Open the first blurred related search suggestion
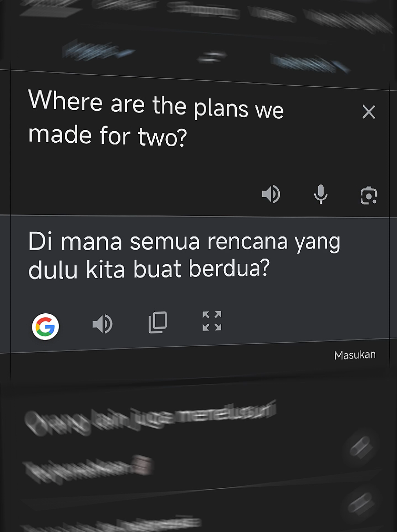 pos(150,419)
